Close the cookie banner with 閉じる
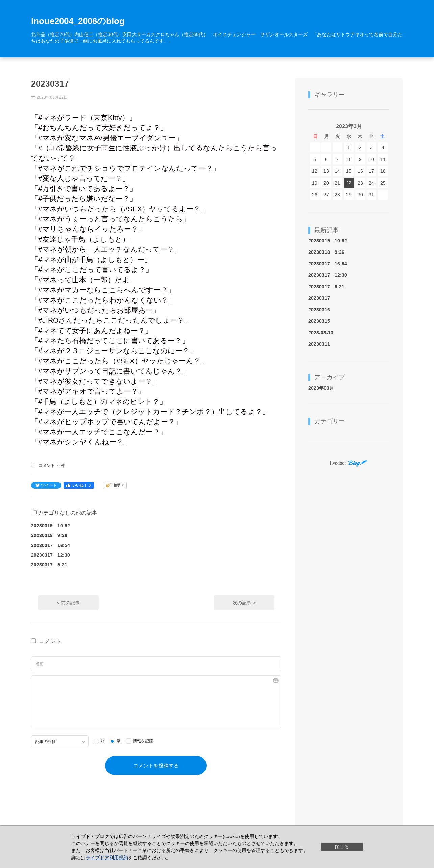This screenshot has height=868, width=434. coord(342,847)
